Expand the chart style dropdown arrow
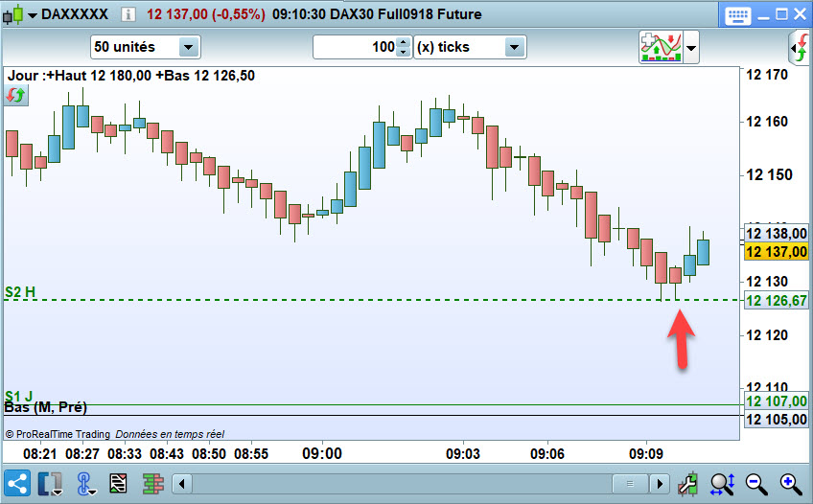Viewport: 813px width, 504px height. coord(33,15)
